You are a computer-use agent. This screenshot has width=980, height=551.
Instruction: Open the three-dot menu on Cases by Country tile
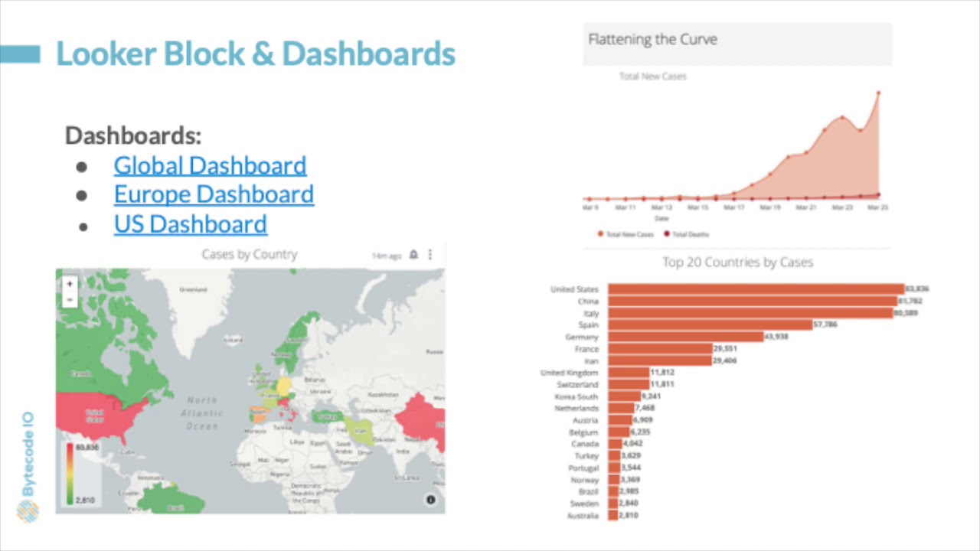click(430, 255)
